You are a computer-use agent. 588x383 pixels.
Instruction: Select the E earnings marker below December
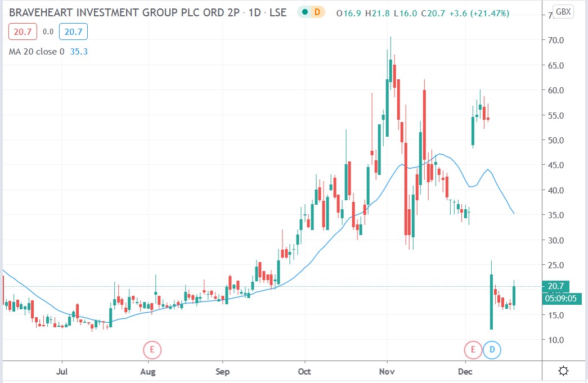[473, 349]
